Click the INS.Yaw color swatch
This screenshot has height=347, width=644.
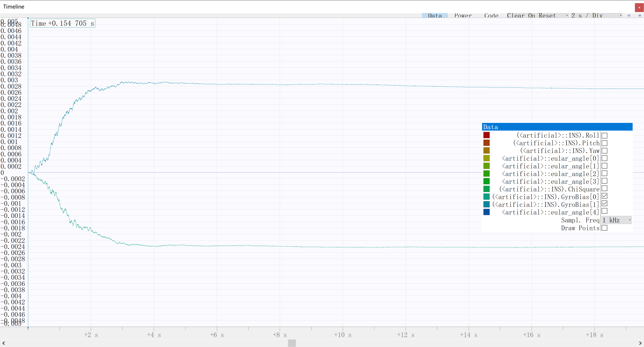pyautogui.click(x=486, y=151)
